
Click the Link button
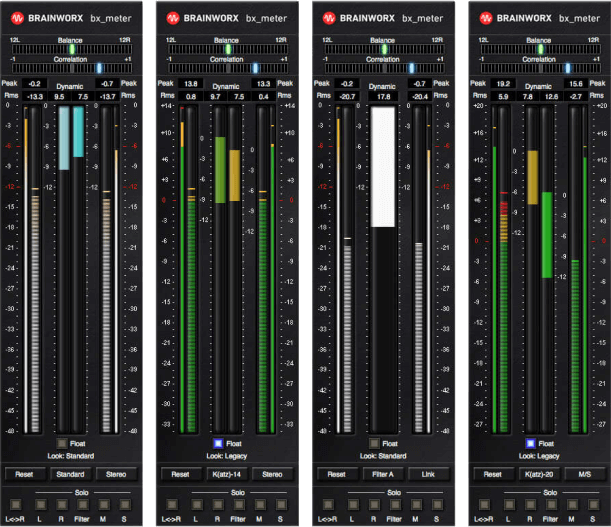428,474
